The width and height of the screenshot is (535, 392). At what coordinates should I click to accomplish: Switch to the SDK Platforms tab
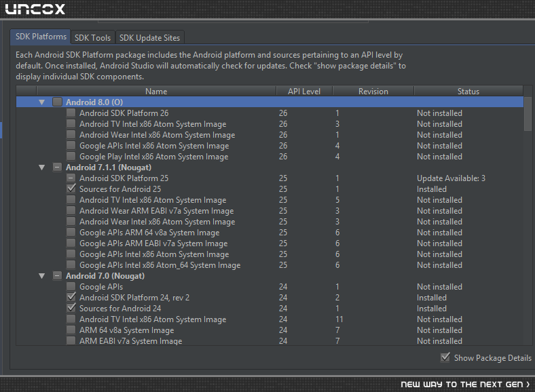pyautogui.click(x=41, y=37)
